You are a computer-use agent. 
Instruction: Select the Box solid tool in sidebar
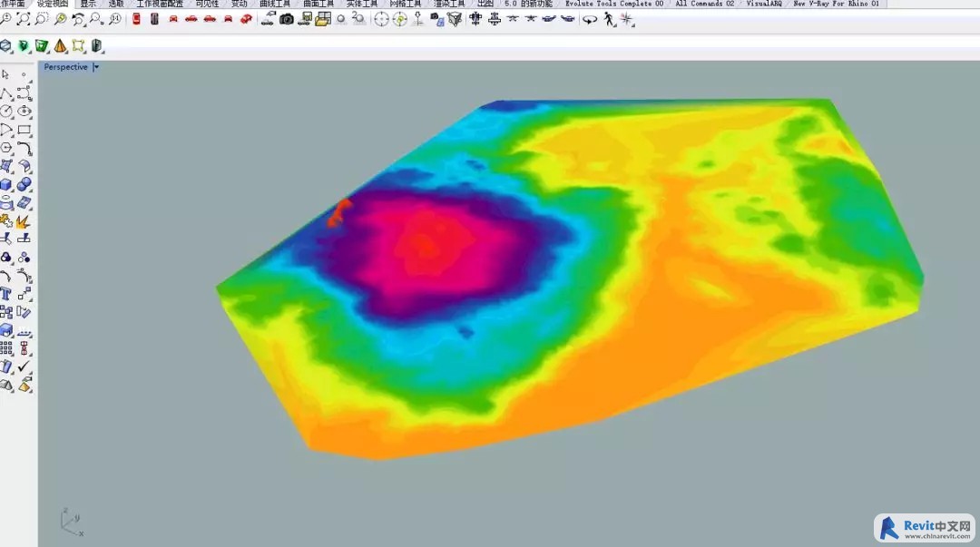[6, 185]
